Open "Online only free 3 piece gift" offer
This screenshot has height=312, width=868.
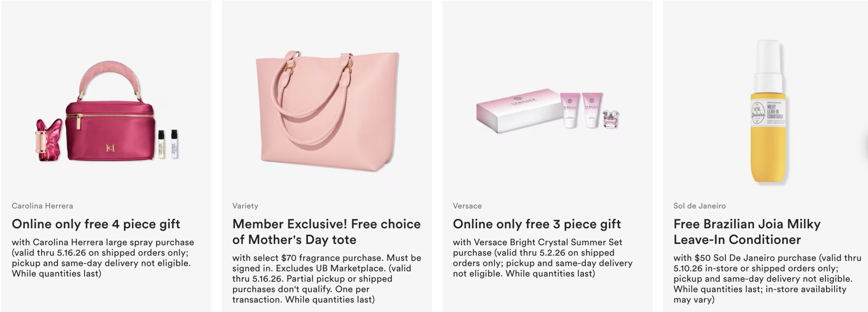pyautogui.click(x=537, y=224)
